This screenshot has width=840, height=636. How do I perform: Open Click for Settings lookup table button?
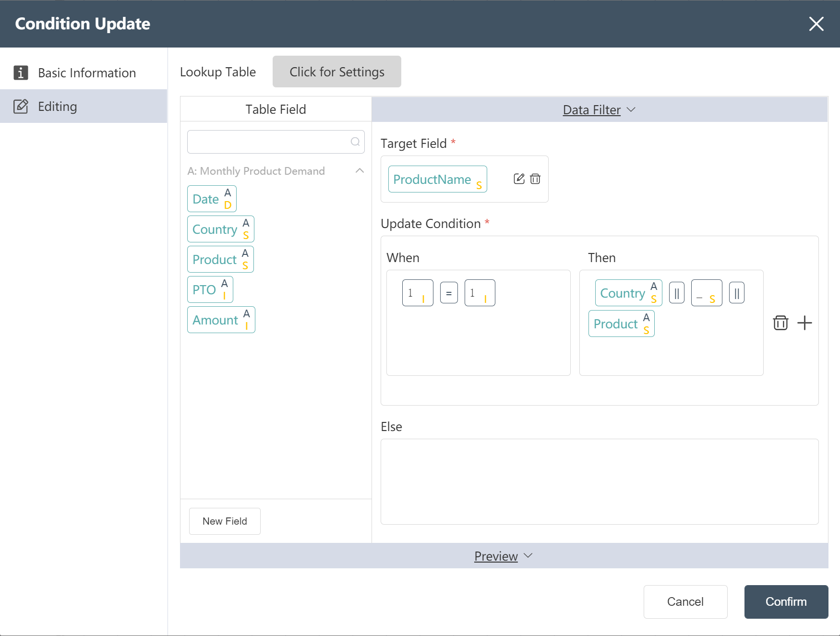pos(336,72)
